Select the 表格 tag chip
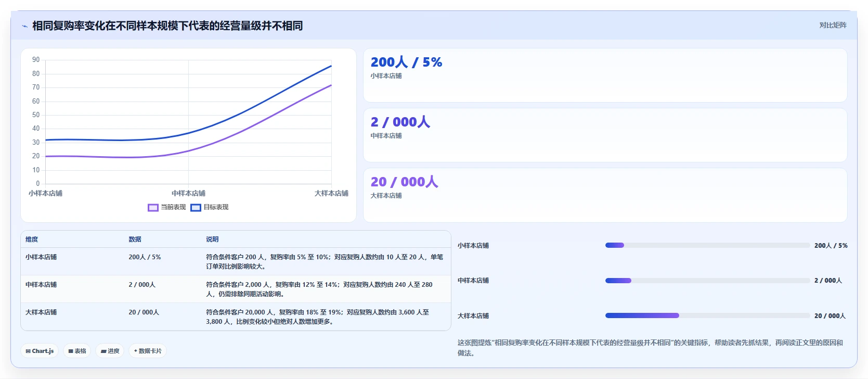Screen dimensions: 868x379 click(77, 351)
